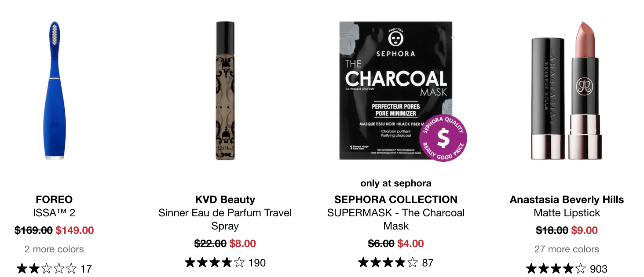The width and height of the screenshot is (644, 277).
Task: Open the KVD Beauty brand link
Action: click(x=225, y=200)
